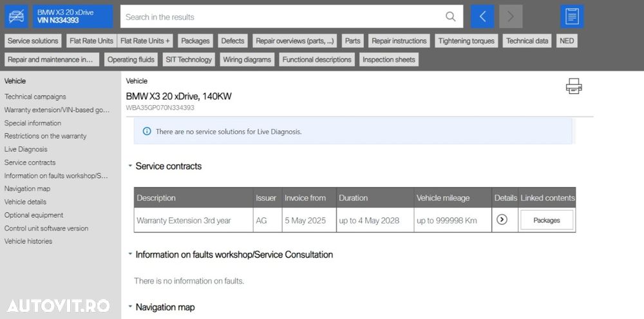Jump to Live Diagnosis in sidebar
Screen dimensions: 644x319
[x=26, y=150]
